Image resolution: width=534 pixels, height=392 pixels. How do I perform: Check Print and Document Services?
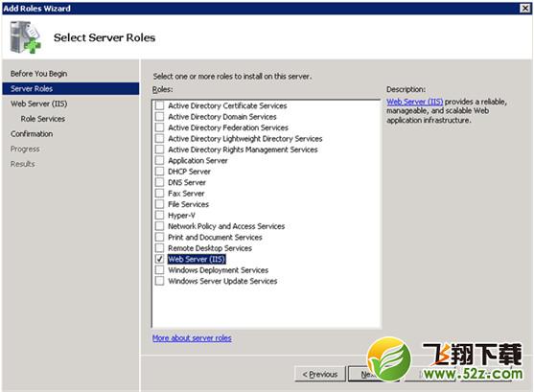[x=159, y=237]
